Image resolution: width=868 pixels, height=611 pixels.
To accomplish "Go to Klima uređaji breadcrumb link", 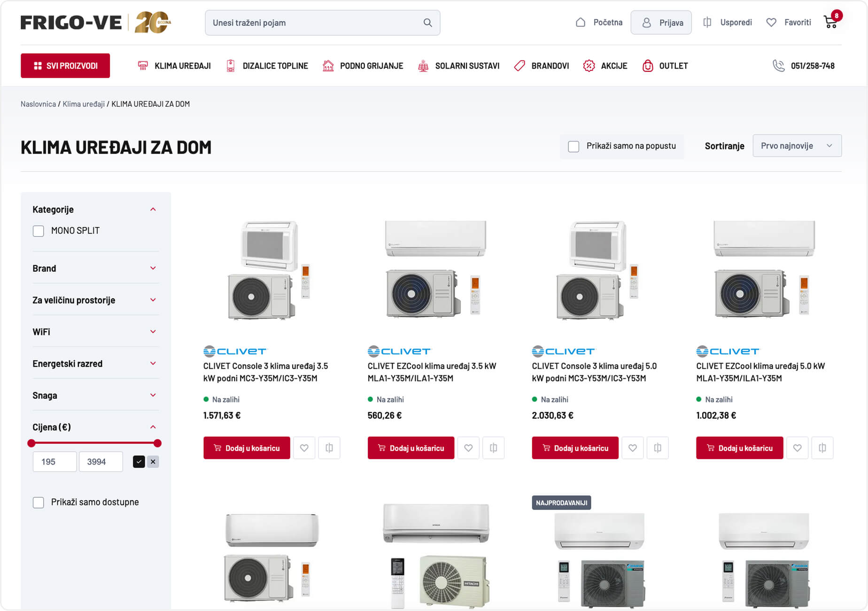I will (84, 104).
